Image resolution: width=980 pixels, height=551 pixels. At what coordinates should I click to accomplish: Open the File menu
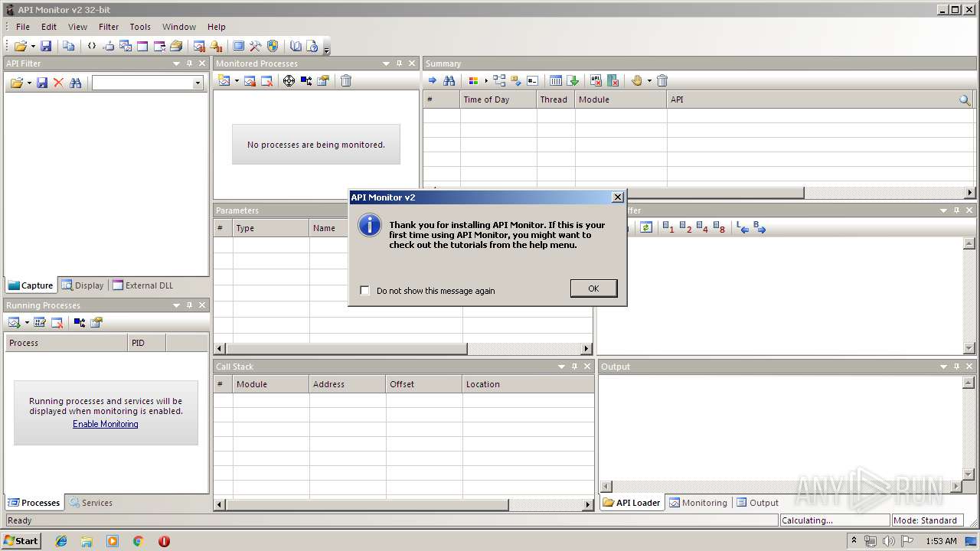pyautogui.click(x=23, y=27)
